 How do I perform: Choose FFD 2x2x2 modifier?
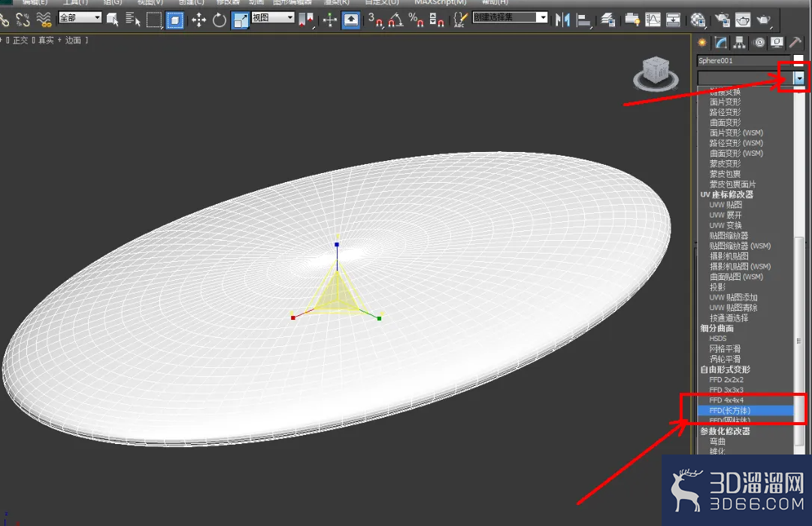[x=745, y=379]
